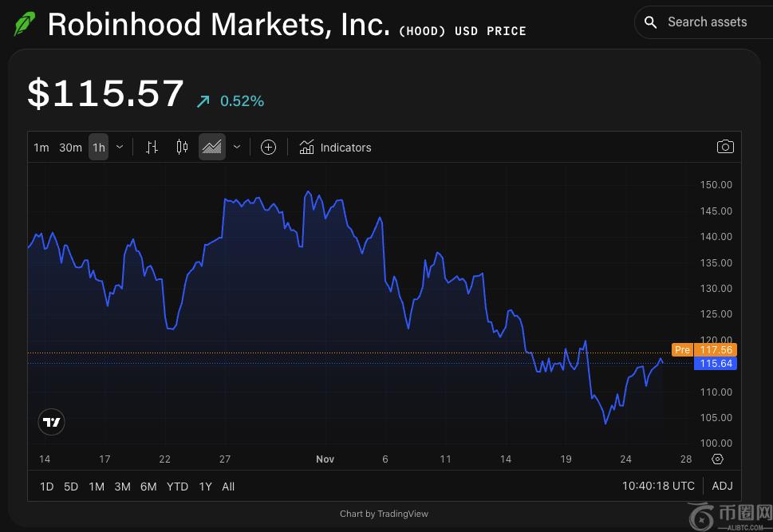Image resolution: width=773 pixels, height=532 pixels.
Task: Click the compare or add symbol icon
Action: pyautogui.click(x=269, y=147)
